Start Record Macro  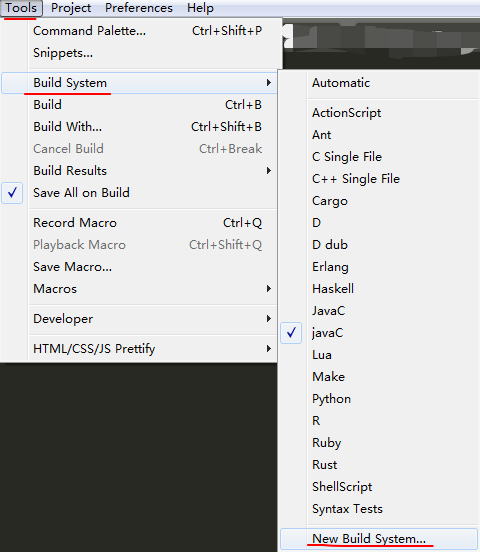(139, 223)
